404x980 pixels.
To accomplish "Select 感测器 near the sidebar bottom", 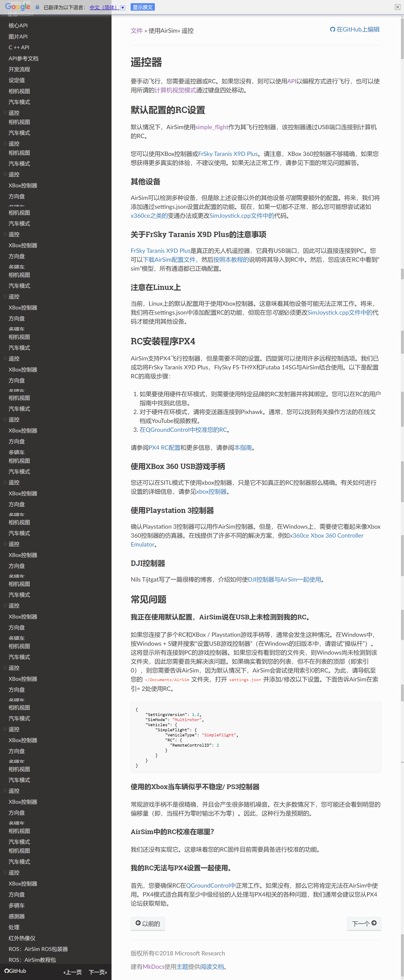I will tap(17, 916).
